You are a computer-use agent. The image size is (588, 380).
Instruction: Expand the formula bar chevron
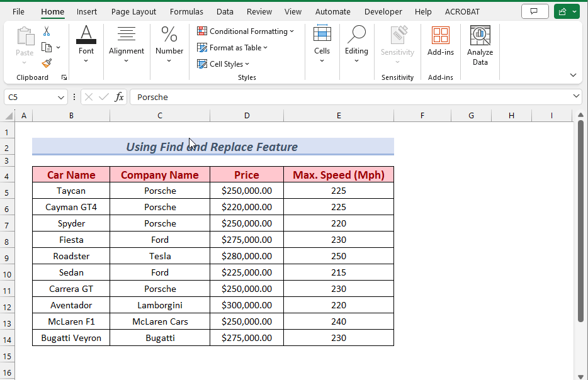577,96
